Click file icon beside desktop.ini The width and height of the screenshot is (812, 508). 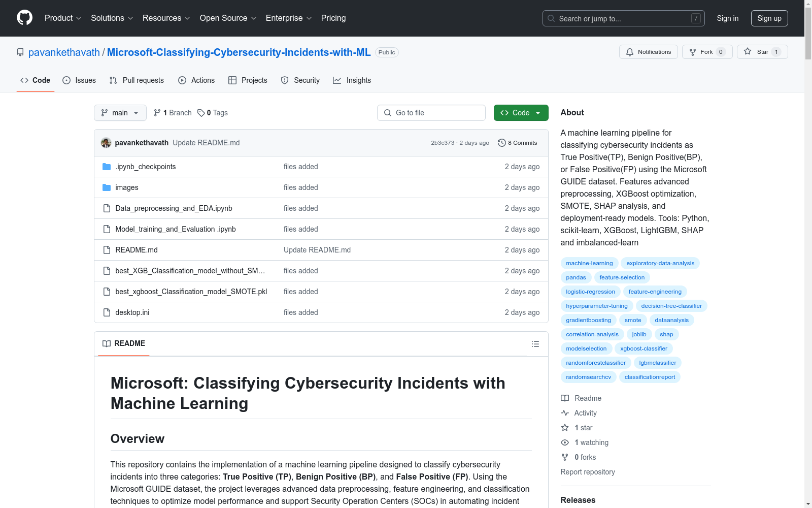pos(107,312)
